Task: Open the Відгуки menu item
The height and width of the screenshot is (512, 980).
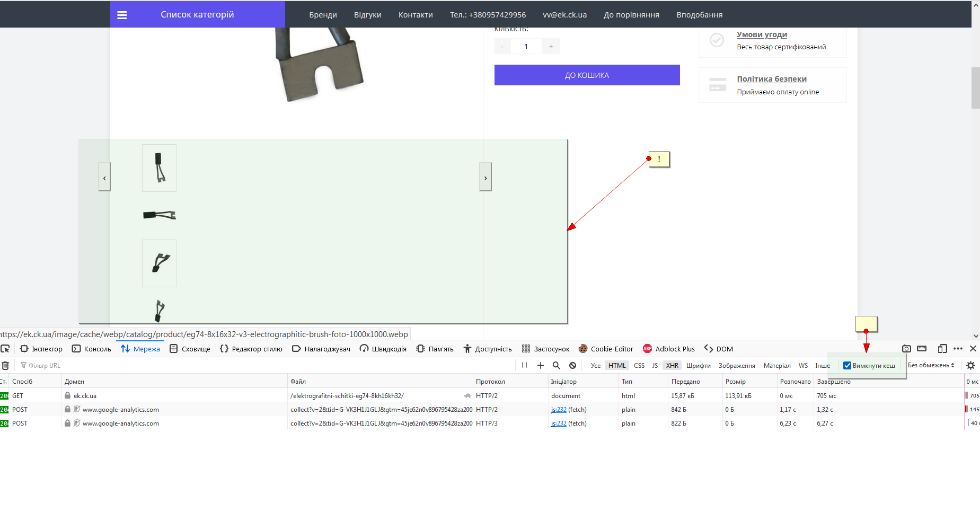Action: pos(368,15)
